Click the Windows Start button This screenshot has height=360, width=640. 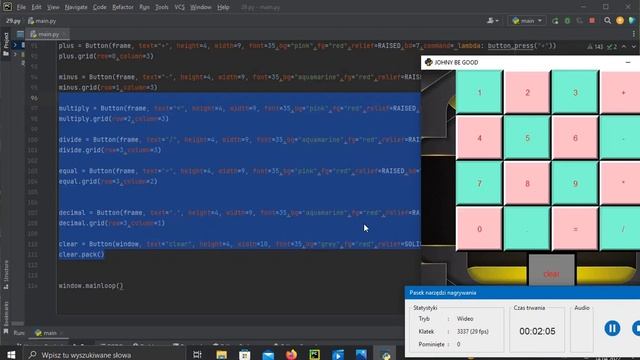point(11,355)
